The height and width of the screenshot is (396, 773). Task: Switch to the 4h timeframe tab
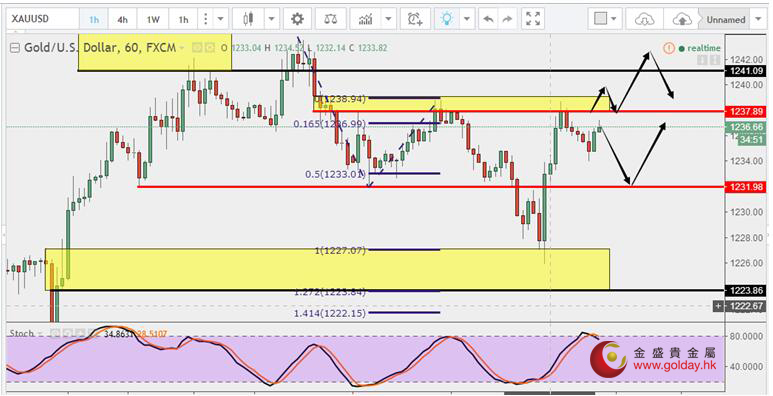point(122,20)
